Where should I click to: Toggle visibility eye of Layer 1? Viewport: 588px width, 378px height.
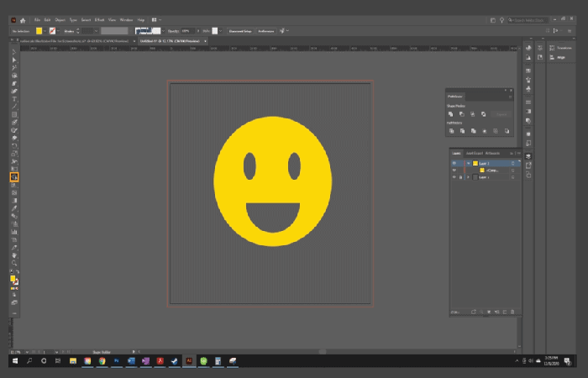tap(454, 177)
